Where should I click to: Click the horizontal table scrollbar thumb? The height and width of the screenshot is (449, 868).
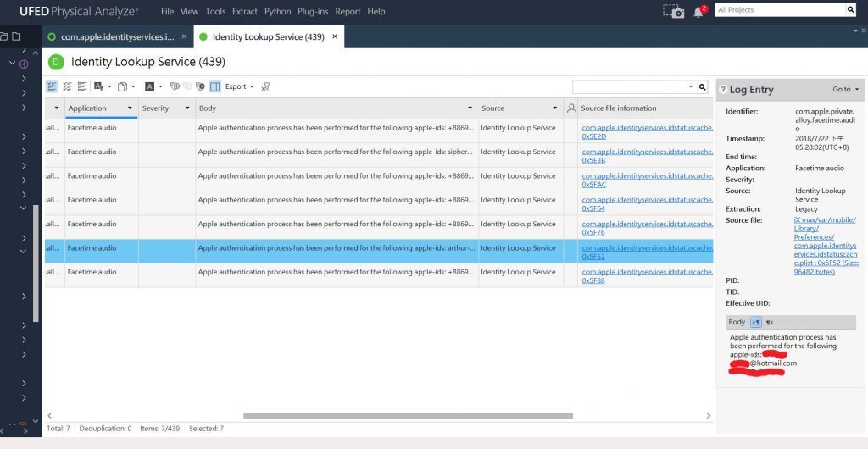408,416
